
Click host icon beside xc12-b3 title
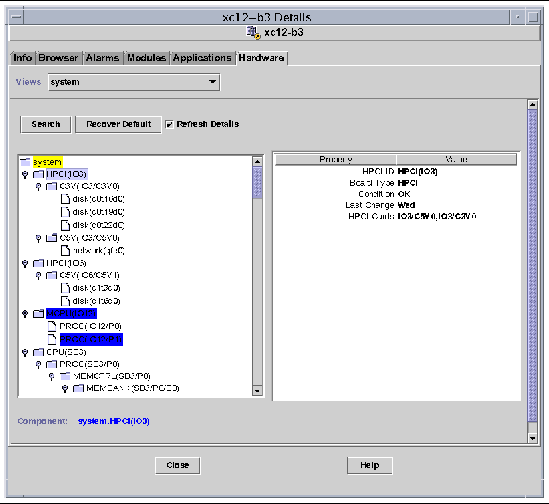pyautogui.click(x=253, y=33)
